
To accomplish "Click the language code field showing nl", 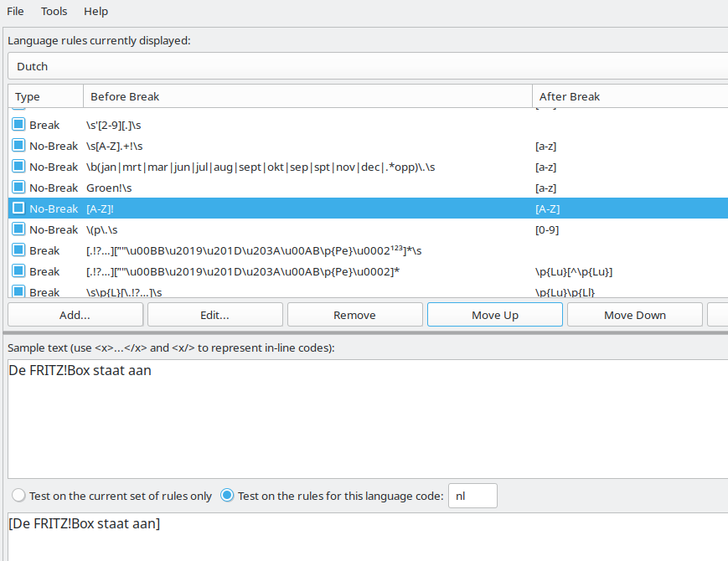I will [x=472, y=495].
